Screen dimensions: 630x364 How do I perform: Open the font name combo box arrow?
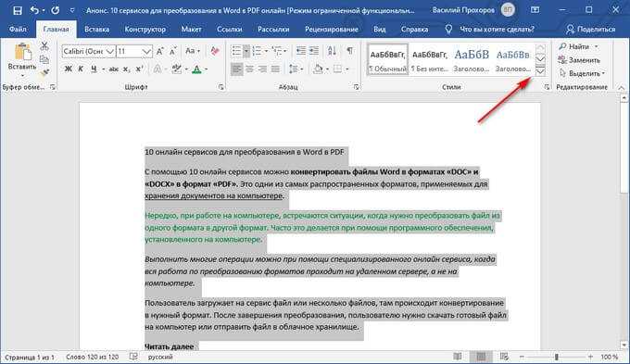coord(110,52)
